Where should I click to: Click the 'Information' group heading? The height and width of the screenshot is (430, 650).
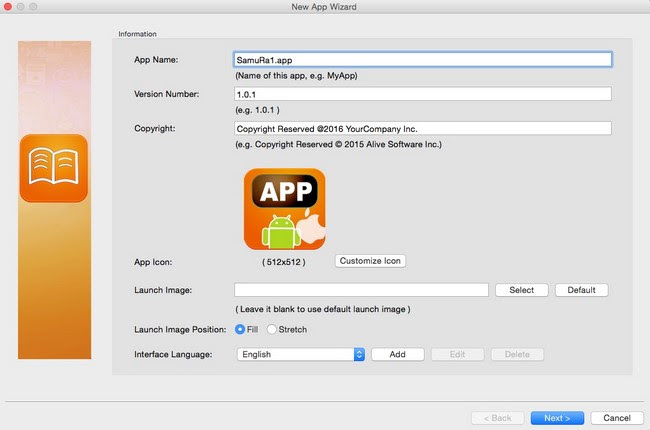pos(137,34)
